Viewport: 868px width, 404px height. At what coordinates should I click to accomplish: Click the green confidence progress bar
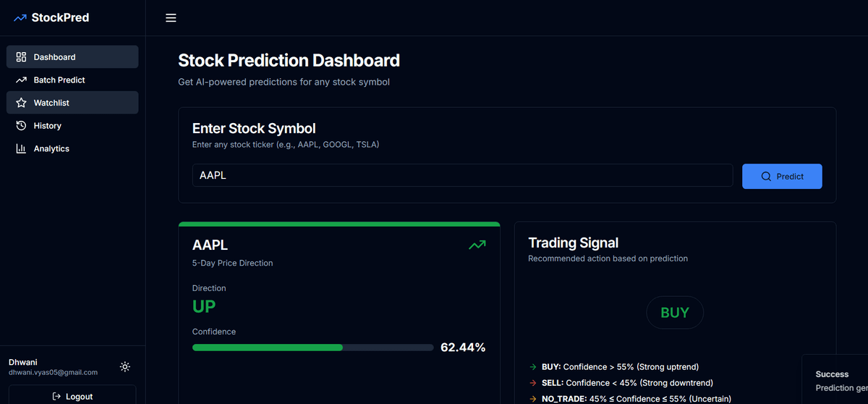pyautogui.click(x=268, y=348)
